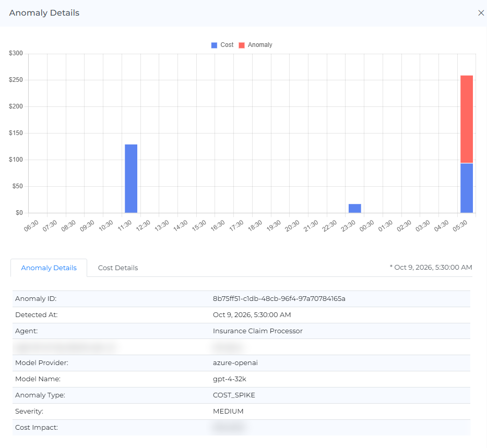
Task: Click the $300 y-axis label
Action: [x=16, y=53]
